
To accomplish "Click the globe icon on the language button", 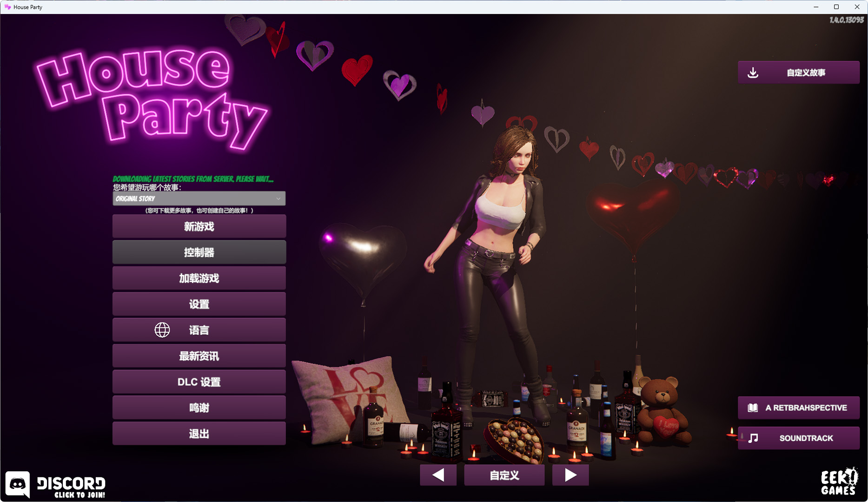I will 162,330.
